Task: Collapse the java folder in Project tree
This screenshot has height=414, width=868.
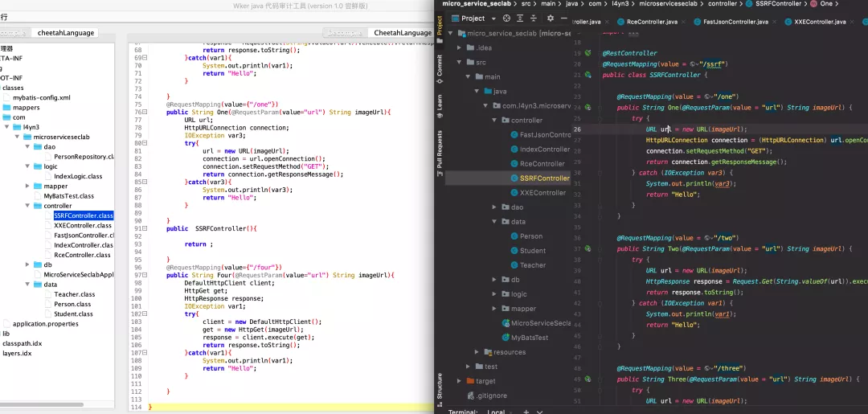Action: tap(477, 92)
